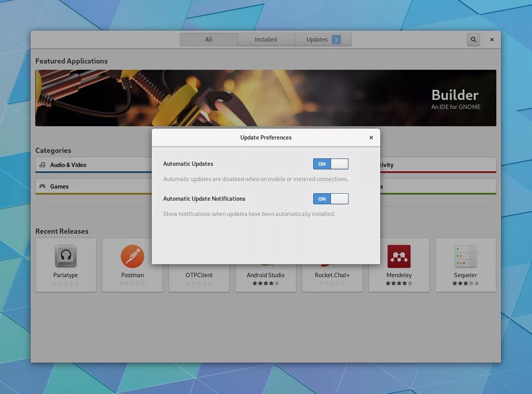This screenshot has width=532, height=394.
Task: Click the Audio & Video music note icon
Action: pyautogui.click(x=42, y=165)
